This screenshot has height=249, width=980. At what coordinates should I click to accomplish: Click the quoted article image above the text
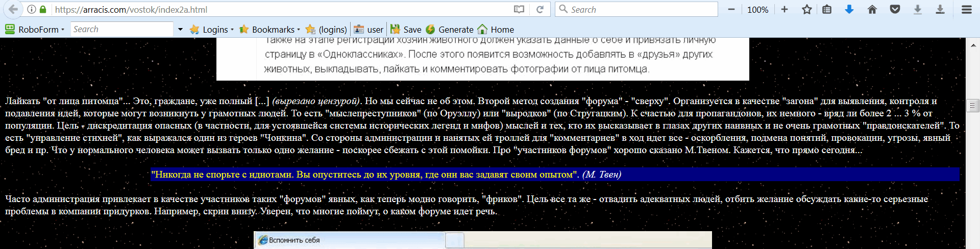click(483, 59)
